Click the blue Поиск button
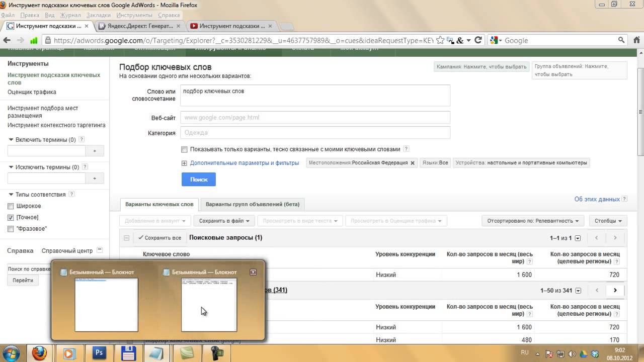This screenshot has width=644, height=362. [x=199, y=179]
